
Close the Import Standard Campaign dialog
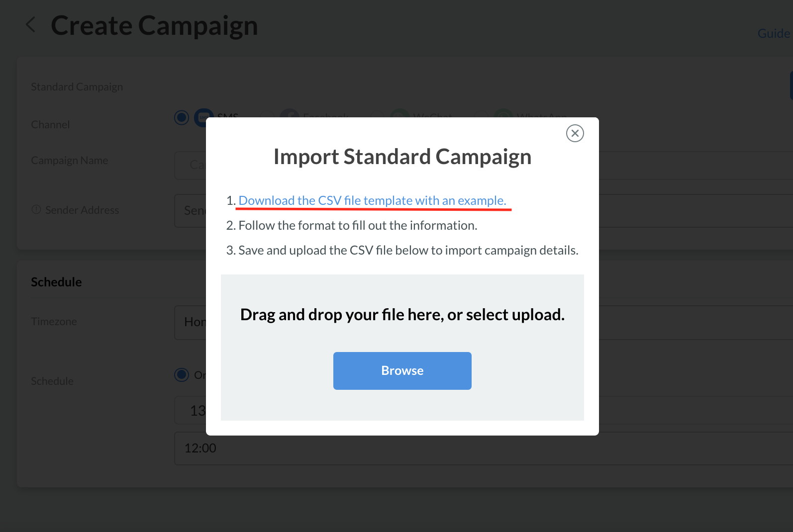click(x=575, y=133)
